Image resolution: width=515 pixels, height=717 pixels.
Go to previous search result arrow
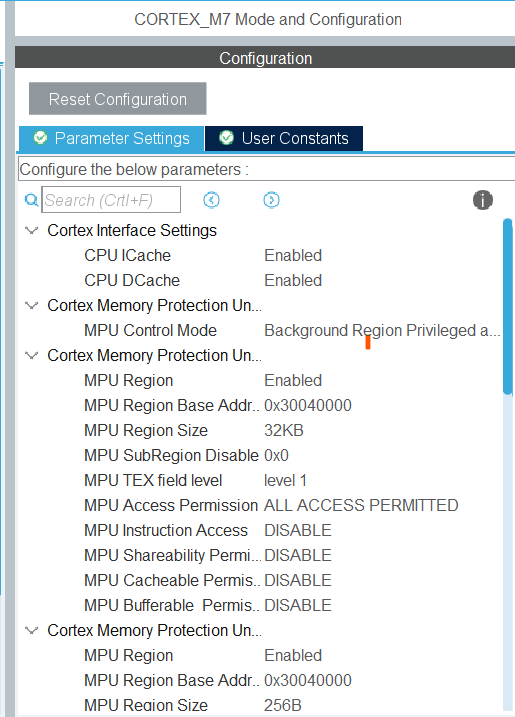click(x=211, y=200)
